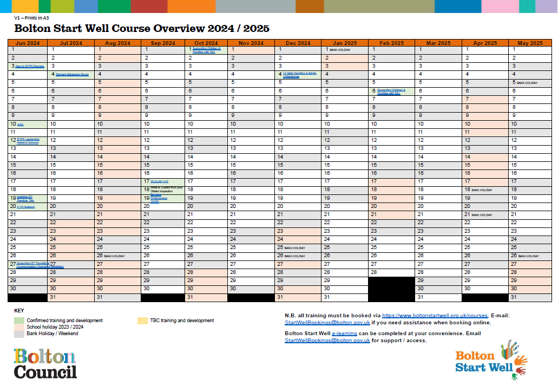This screenshot has height=392, width=558.
Task: Open L2 Safe Handling & Admin of Medicines link
Action: tap(300, 75)
